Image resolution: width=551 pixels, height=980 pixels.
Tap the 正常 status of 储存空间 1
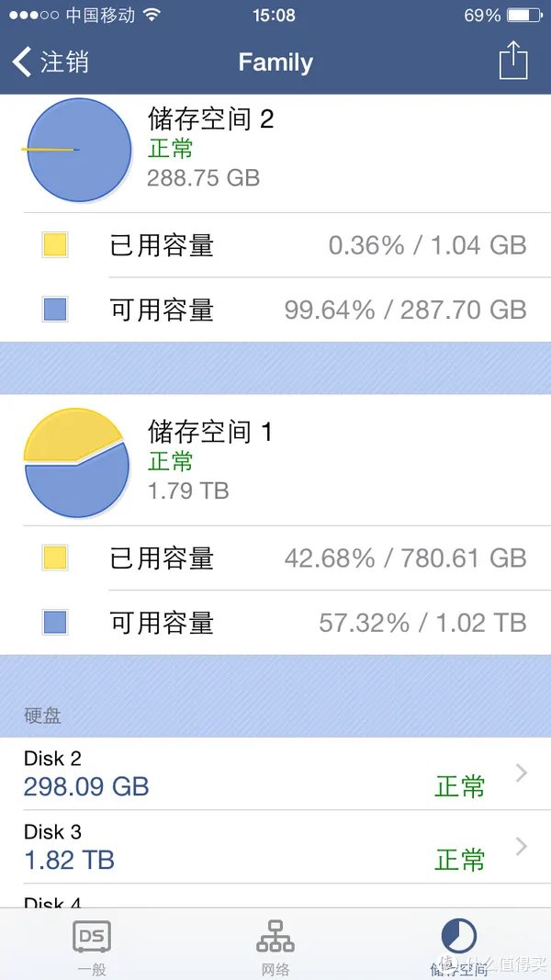(171, 462)
